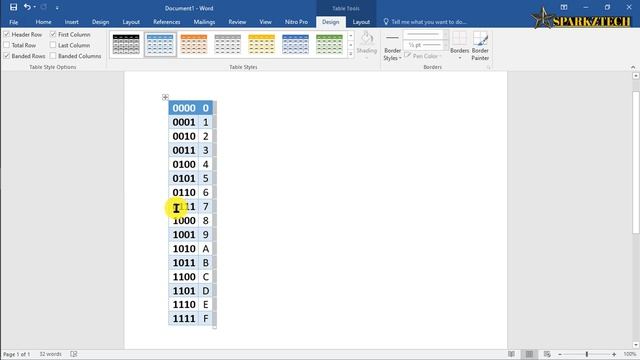Toggle the First Column checkbox

pos(53,34)
